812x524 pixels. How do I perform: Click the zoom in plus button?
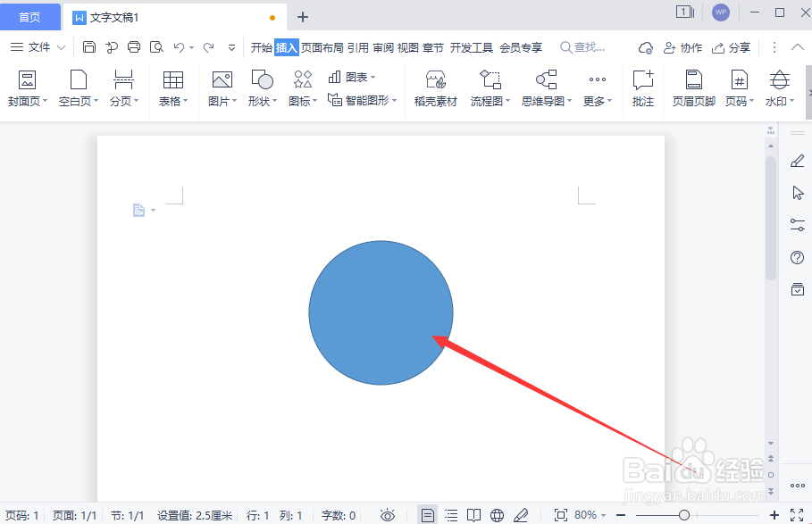[774, 515]
